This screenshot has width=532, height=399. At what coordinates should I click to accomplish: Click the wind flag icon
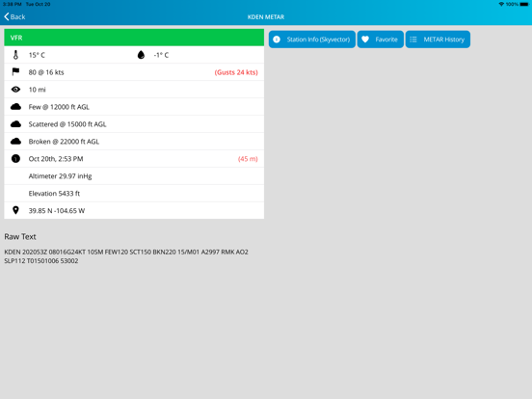(15, 71)
